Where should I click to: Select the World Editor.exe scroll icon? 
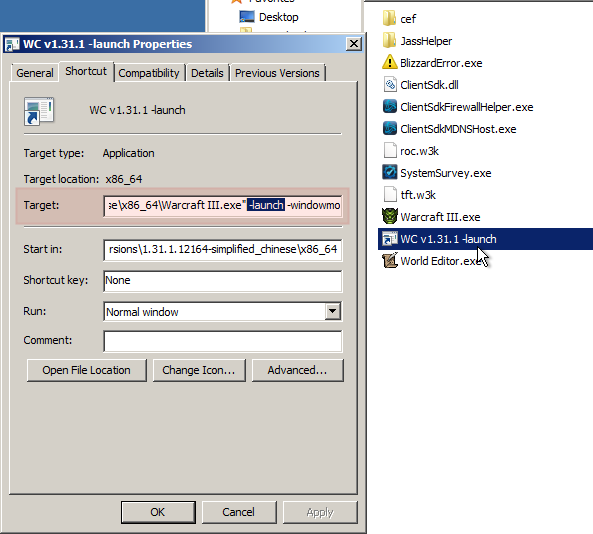tap(390, 261)
